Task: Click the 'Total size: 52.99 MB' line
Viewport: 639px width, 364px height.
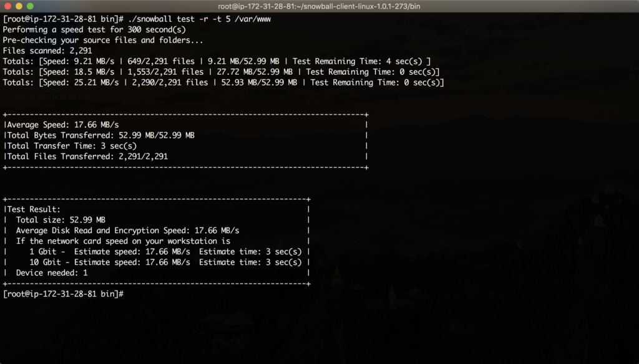Action: 61,220
